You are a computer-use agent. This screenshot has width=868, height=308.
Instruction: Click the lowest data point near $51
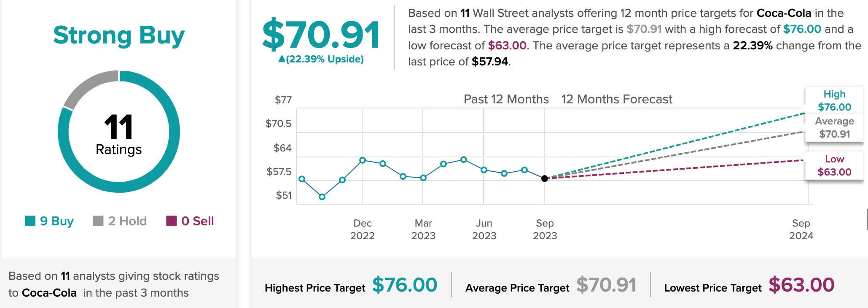[322, 197]
